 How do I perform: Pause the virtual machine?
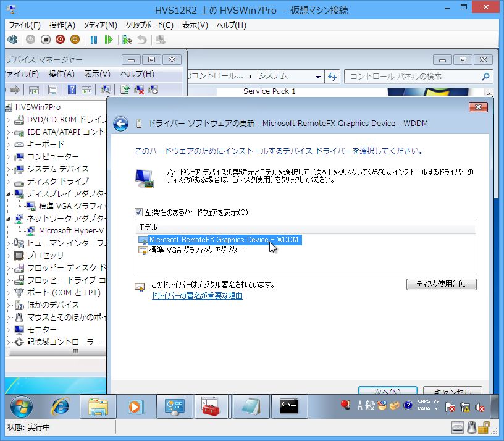(94, 40)
